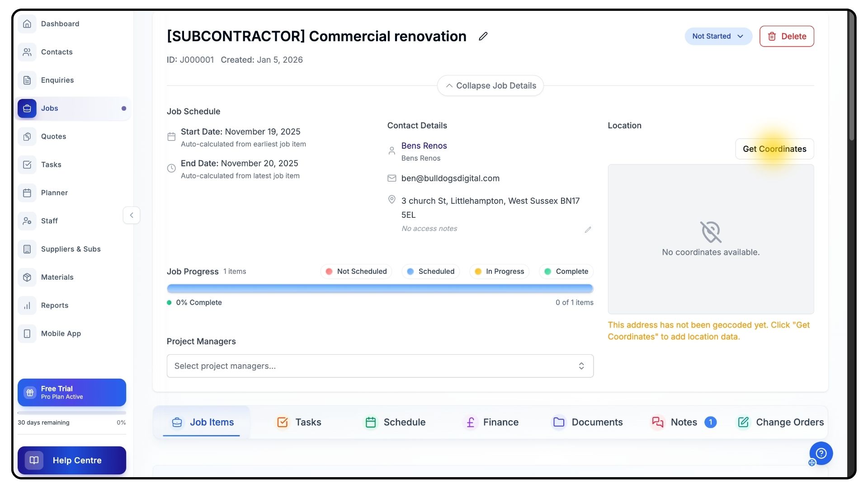Viewport: 868px width, 488px height.
Task: Toggle the Not Scheduled status filter
Action: pos(356,271)
